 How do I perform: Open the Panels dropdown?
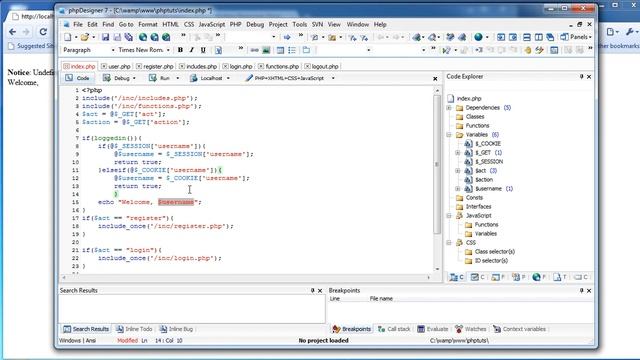tap(576, 37)
